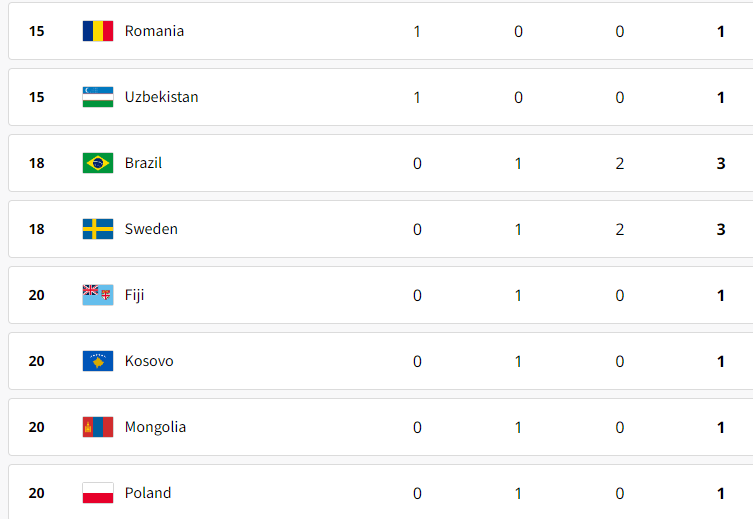
Task: Click the Brazil flag icon
Action: pyautogui.click(x=98, y=163)
